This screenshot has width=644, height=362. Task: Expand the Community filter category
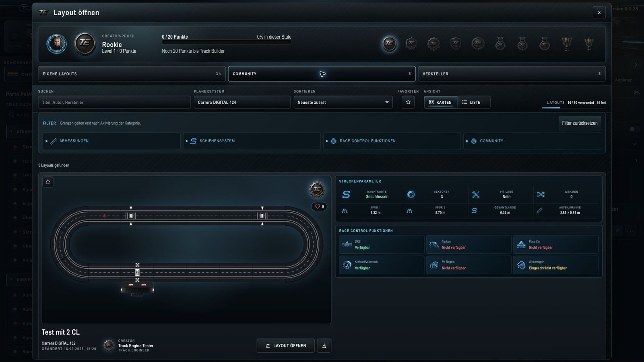532,141
